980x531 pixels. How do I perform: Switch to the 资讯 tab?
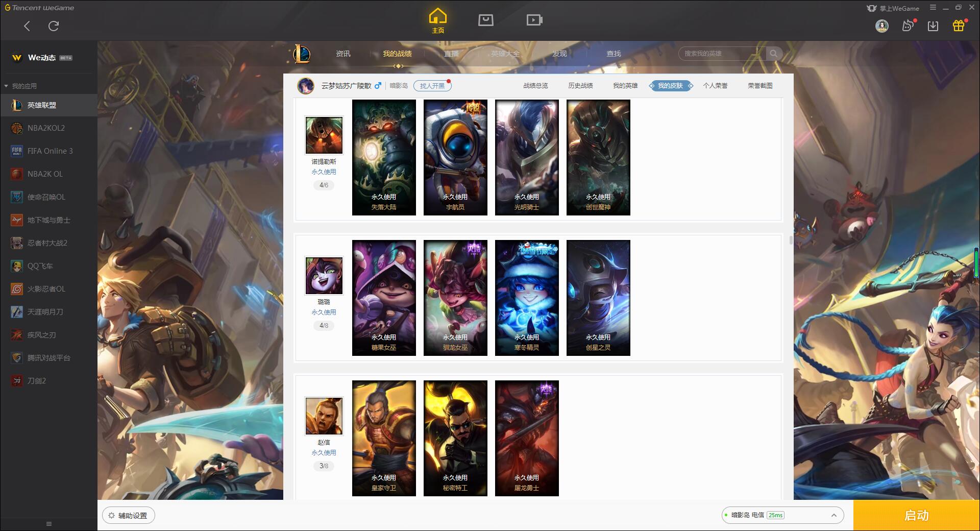click(x=343, y=54)
